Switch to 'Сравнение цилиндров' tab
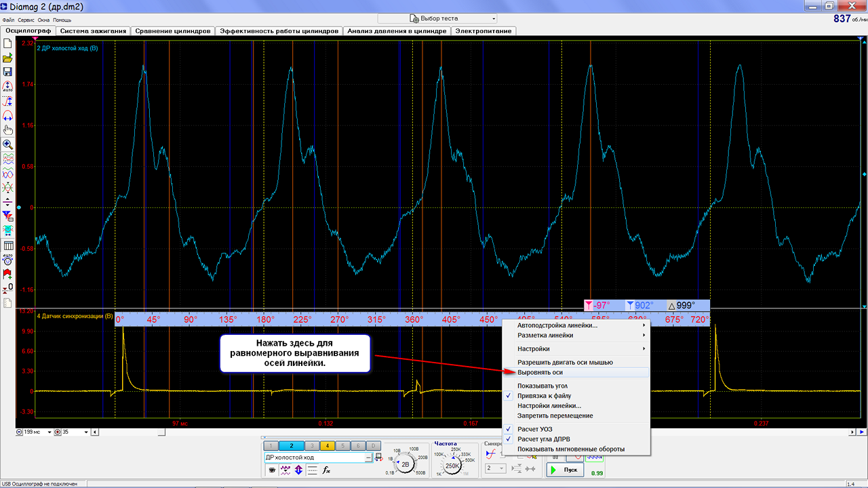Viewport: 868px width, 488px height. [x=173, y=30]
